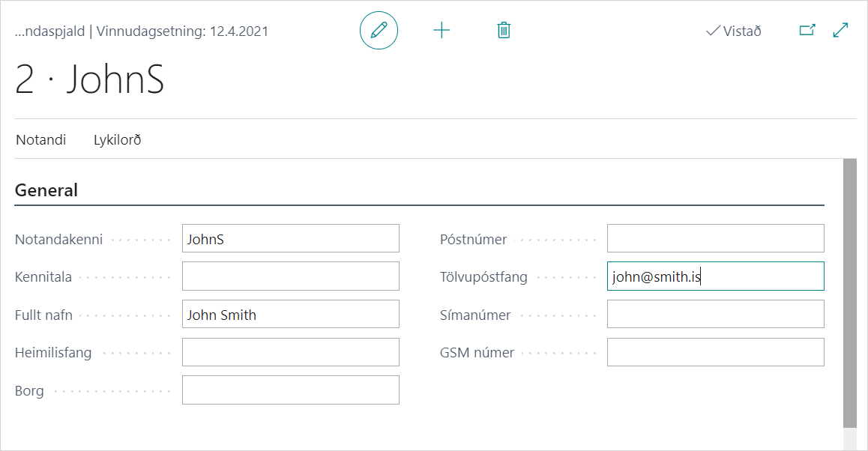Viewport: 868px width, 451px height.
Task: Click the Notandakenni input field
Action: (290, 239)
